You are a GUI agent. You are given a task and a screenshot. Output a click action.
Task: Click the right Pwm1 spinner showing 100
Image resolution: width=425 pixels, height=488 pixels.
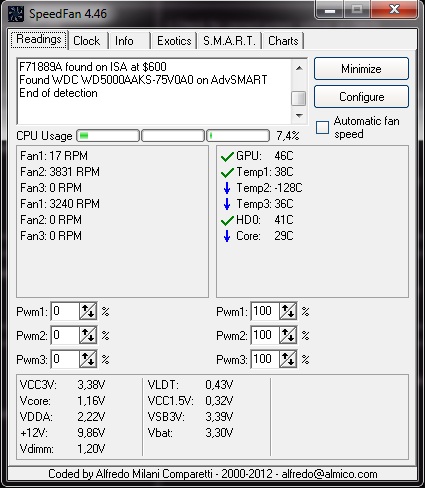point(288,311)
